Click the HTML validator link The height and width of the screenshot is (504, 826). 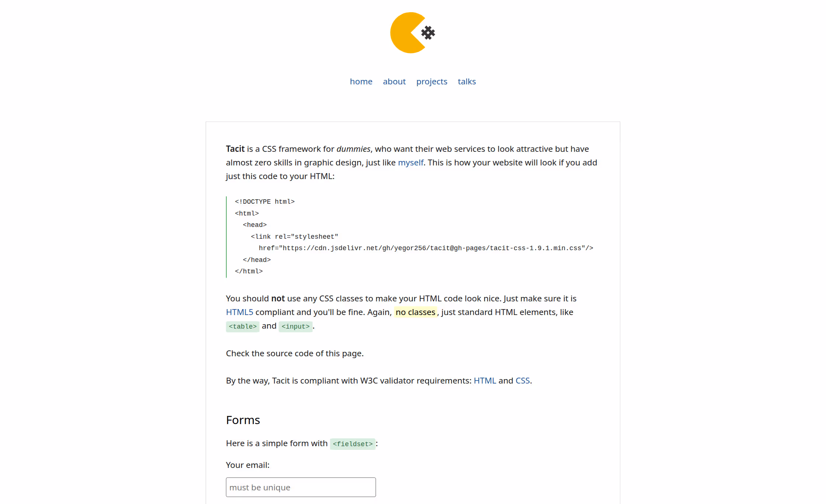[485, 381]
